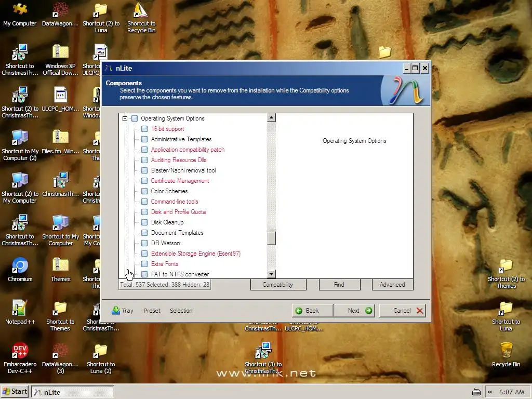This screenshot has width=532, height=399.
Task: Open the Windows XP Official Download folder
Action: click(x=60, y=60)
